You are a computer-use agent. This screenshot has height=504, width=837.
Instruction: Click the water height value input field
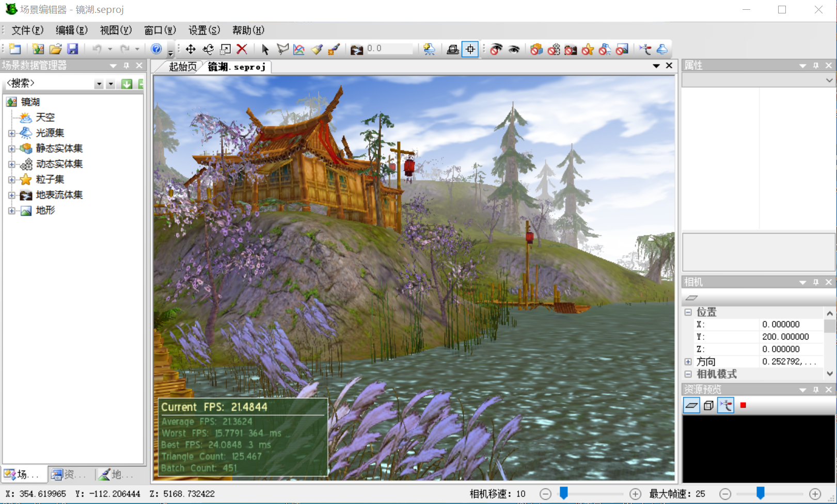tap(389, 48)
